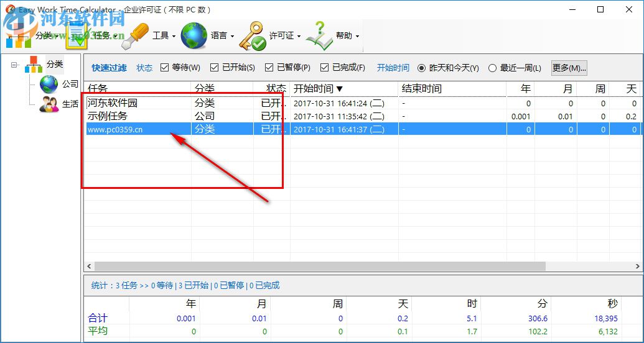The image size is (644, 343).
Task: Open the 语言 dropdown arrow
Action: point(232,36)
